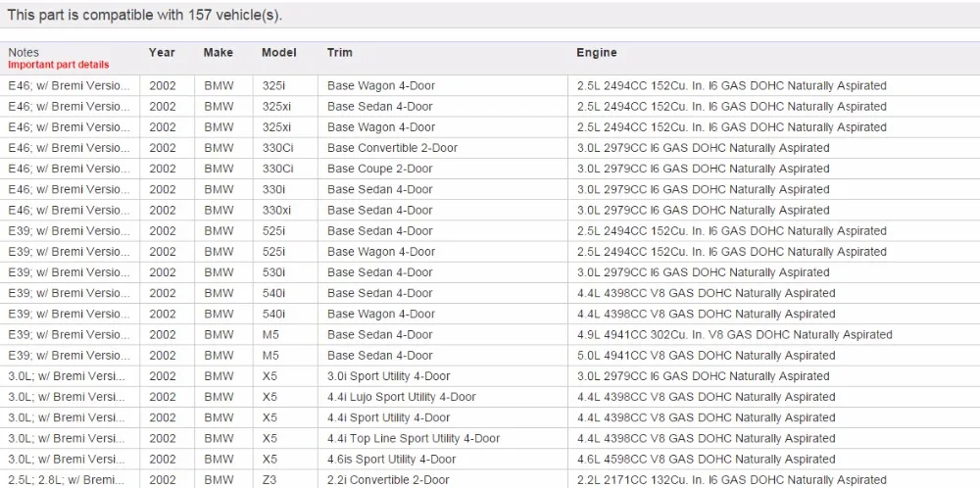
Task: Select the 325i model cell
Action: (273, 85)
